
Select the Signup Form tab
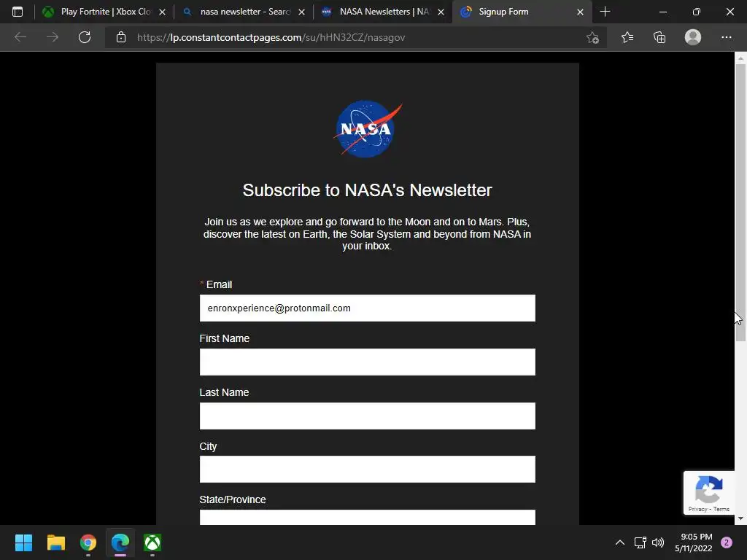tap(522, 12)
